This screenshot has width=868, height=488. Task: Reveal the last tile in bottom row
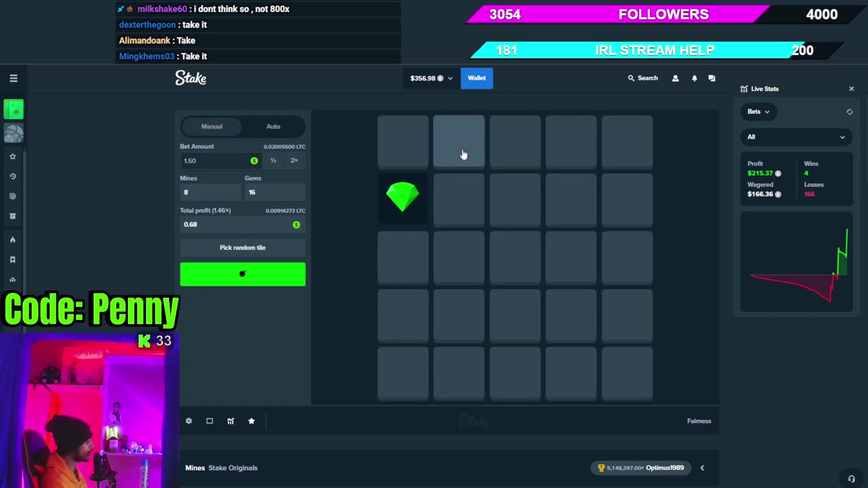(x=627, y=373)
